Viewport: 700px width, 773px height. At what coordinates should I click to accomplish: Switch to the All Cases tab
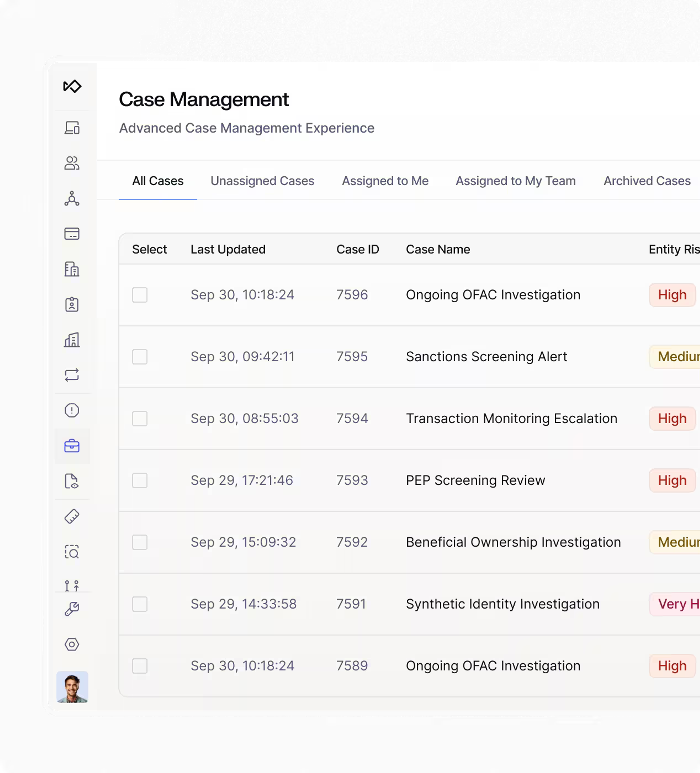[158, 181]
